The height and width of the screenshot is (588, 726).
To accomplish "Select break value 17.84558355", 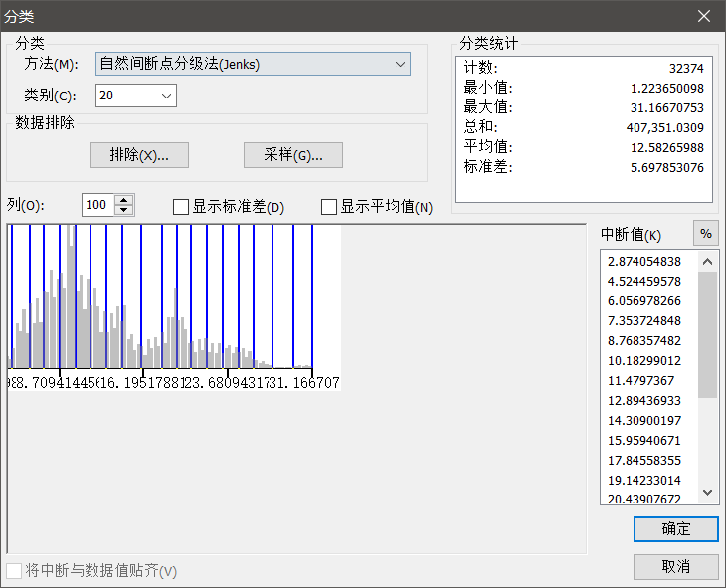I will tap(644, 461).
